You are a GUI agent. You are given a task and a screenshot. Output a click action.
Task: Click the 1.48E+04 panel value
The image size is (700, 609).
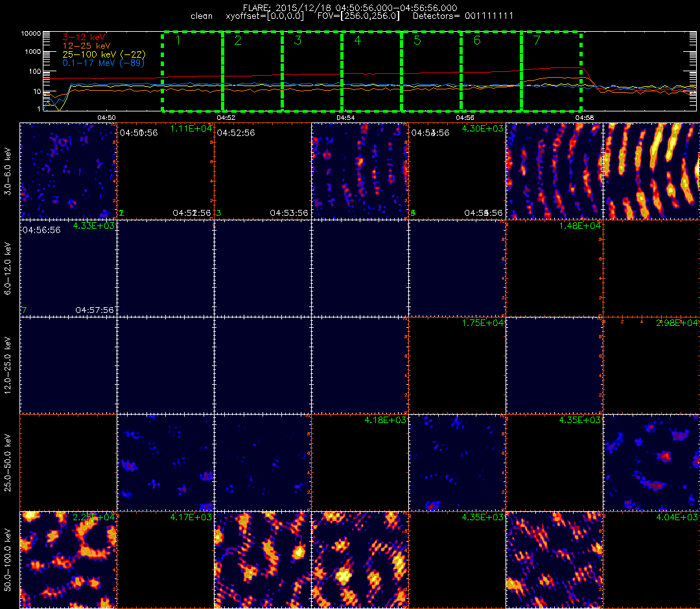click(x=580, y=225)
